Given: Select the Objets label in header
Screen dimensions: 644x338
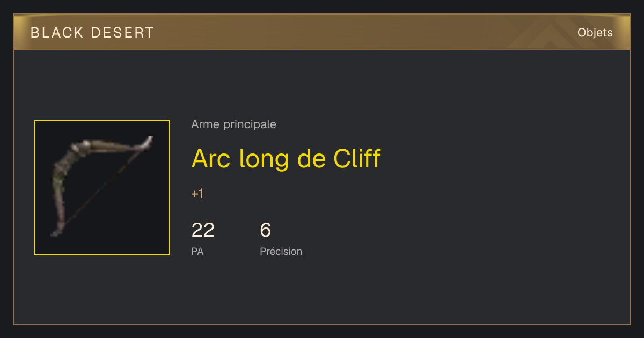Looking at the screenshot, I should pos(595,33).
